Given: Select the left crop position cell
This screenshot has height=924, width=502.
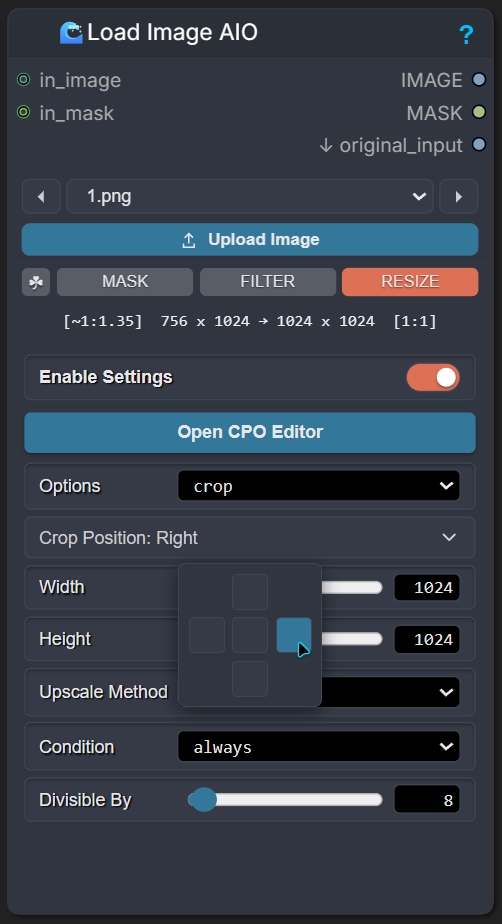Looking at the screenshot, I should point(207,635).
